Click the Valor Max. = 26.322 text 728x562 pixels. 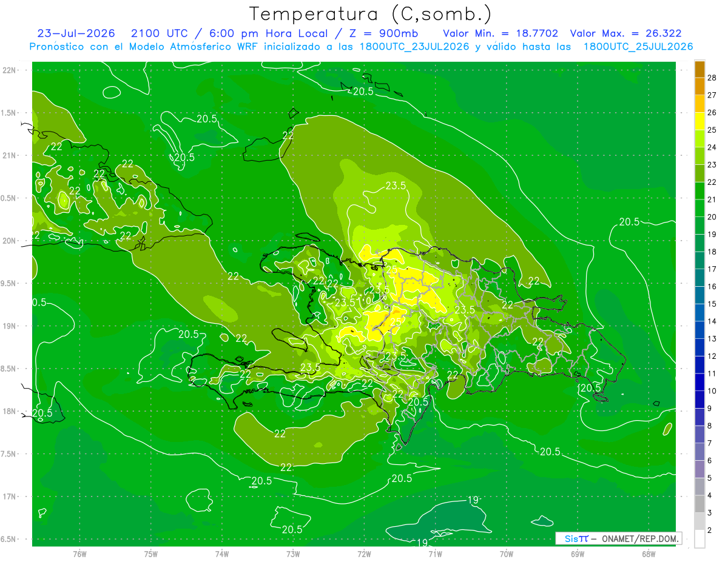tap(626, 33)
